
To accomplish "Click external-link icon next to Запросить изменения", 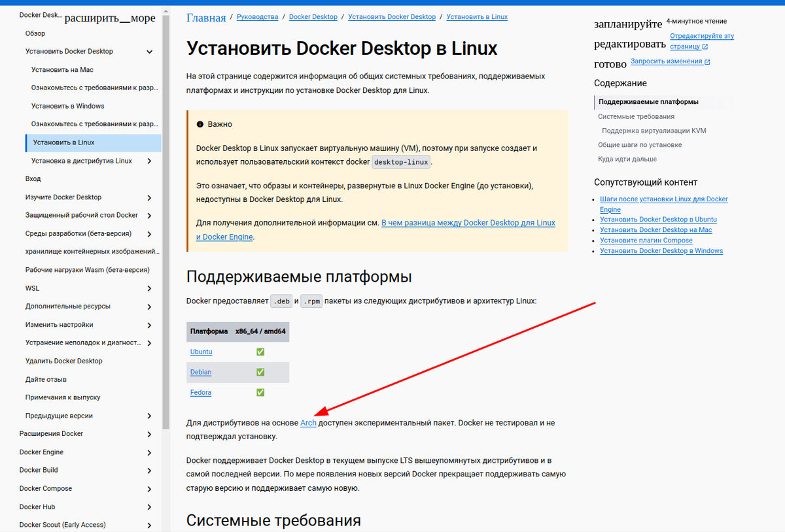I will click(x=707, y=62).
